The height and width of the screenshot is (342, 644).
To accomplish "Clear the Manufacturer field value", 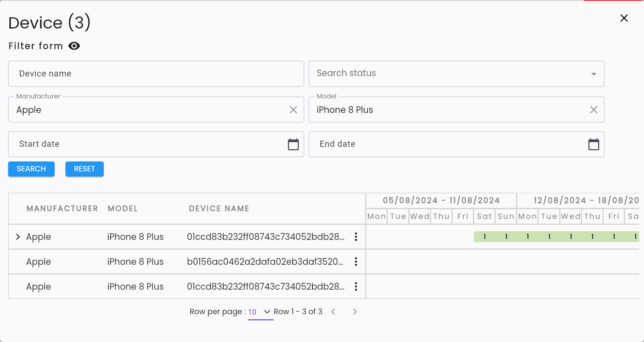I will click(x=293, y=110).
